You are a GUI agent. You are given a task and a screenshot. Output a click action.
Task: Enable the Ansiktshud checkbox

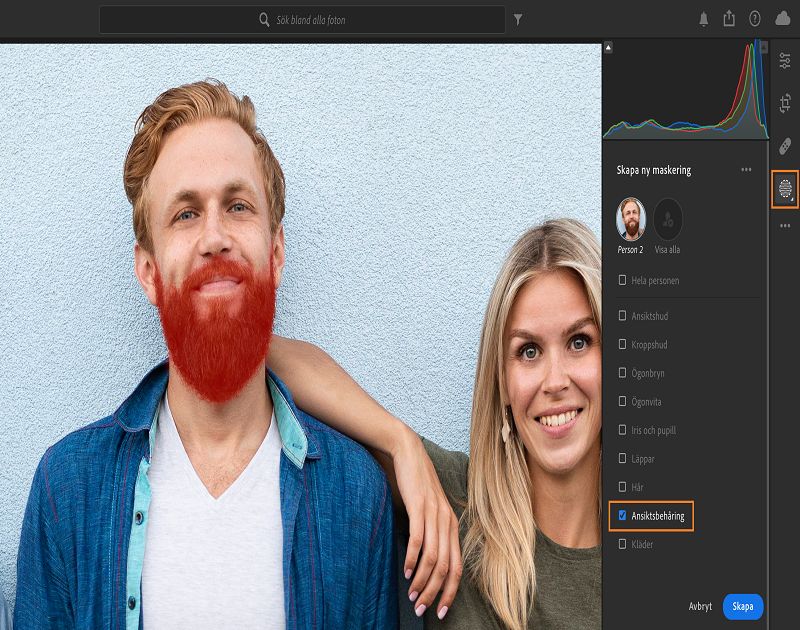(x=622, y=316)
